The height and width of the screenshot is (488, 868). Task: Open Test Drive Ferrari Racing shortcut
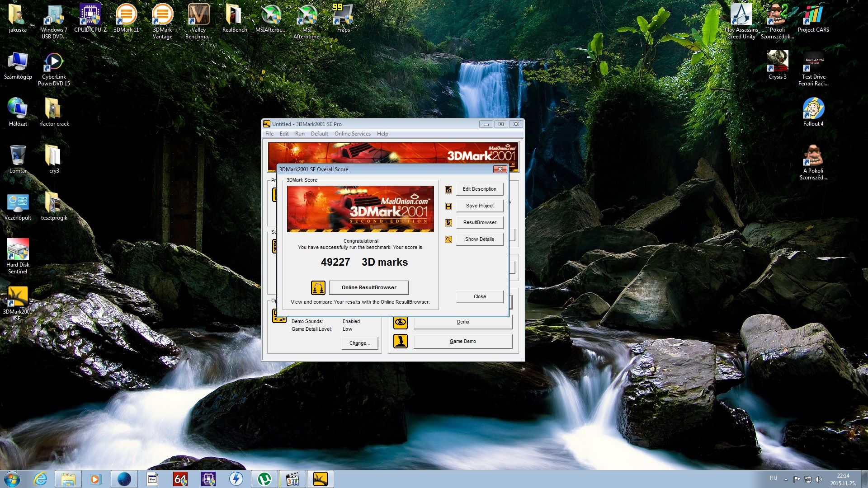pos(813,69)
